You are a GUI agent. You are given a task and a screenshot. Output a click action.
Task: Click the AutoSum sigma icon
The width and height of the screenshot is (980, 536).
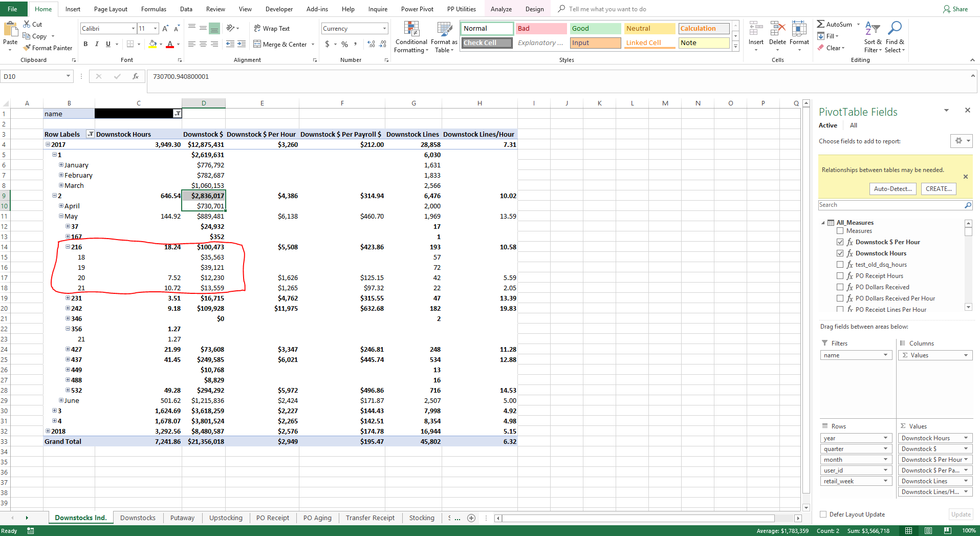point(820,24)
